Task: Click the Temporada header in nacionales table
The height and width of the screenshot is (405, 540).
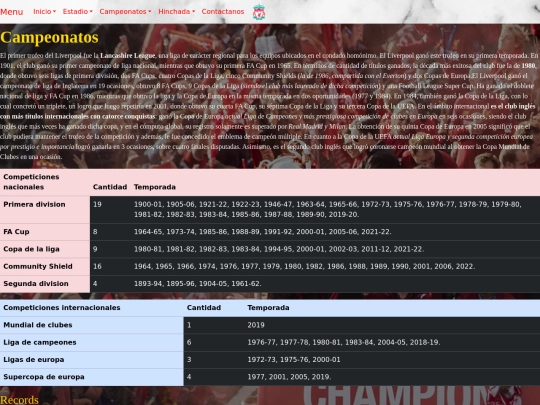Action: pos(155,187)
